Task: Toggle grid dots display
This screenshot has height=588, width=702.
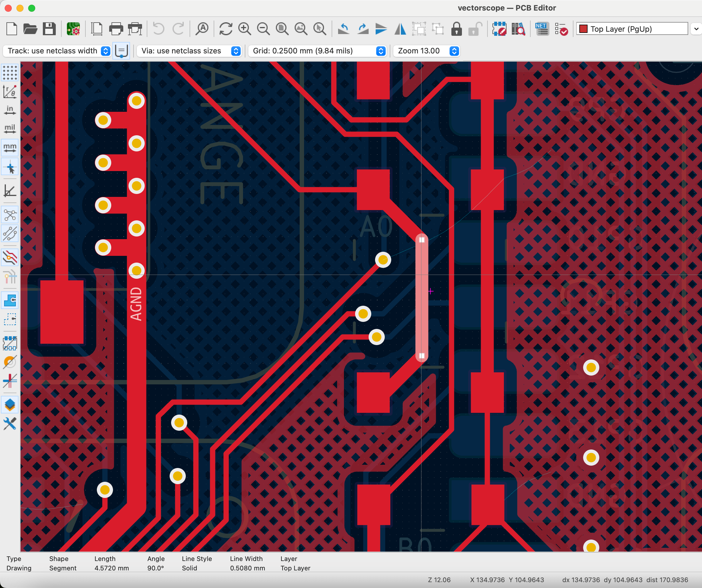Action: 10,72
